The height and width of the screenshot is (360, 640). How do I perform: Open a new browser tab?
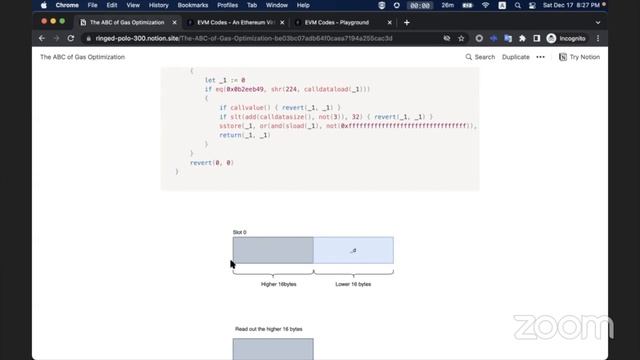(407, 23)
